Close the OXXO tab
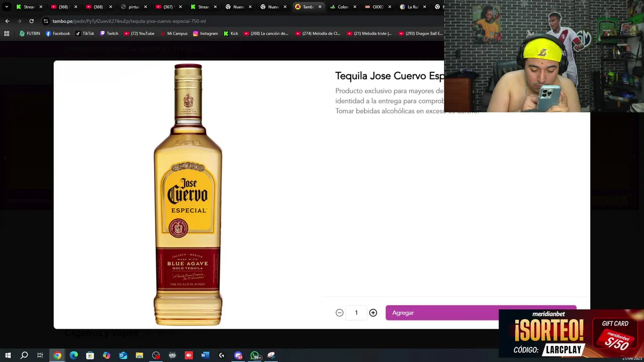The image size is (644, 362). pyautogui.click(x=389, y=7)
